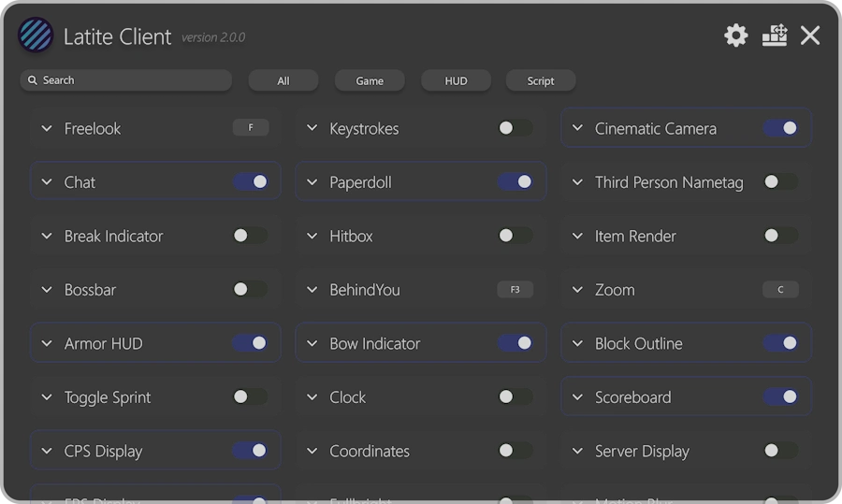Disable the Block Outline toggle

pos(780,342)
